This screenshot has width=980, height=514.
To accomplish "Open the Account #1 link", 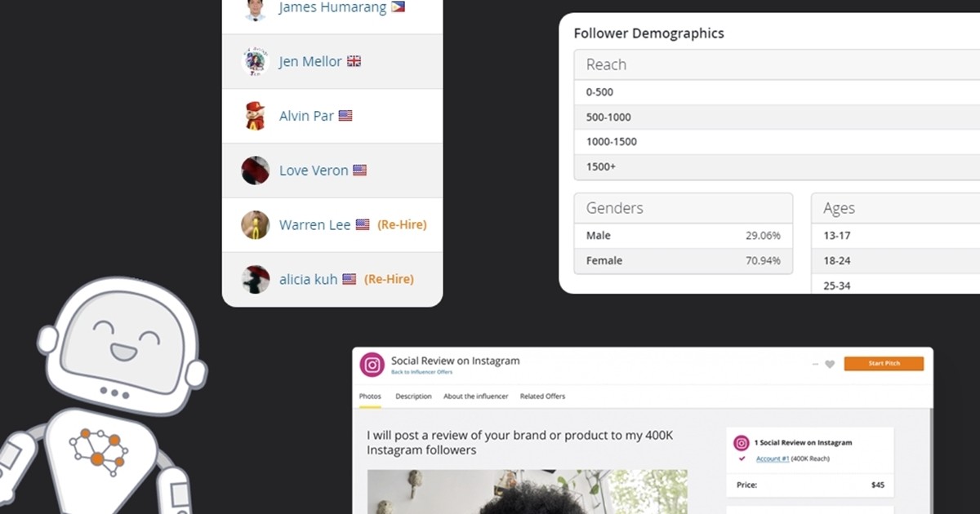I will pyautogui.click(x=772, y=459).
